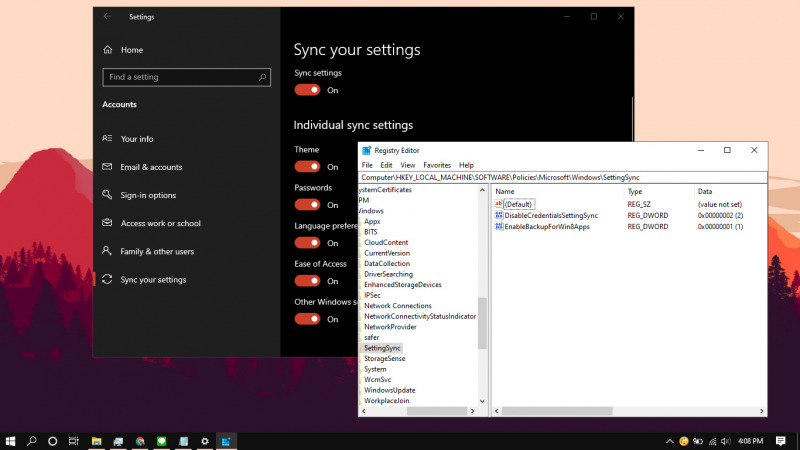Click the 0x00000002 (2) data value
The height and width of the screenshot is (450, 800).
click(x=720, y=215)
